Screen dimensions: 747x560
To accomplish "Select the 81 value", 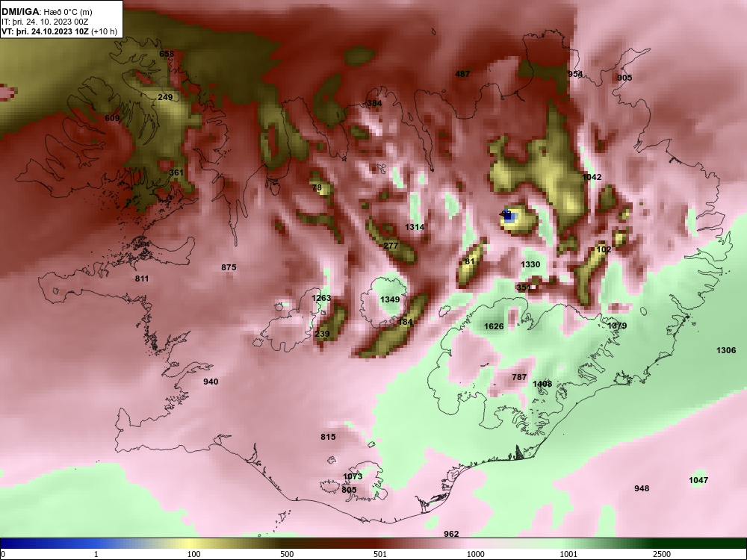I will pos(470,261).
